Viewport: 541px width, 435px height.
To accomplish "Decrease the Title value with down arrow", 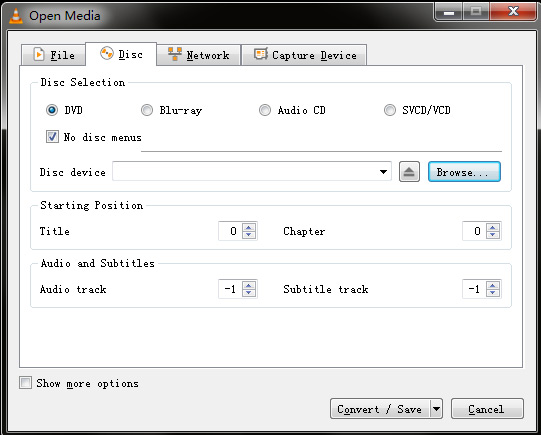I will 249,235.
